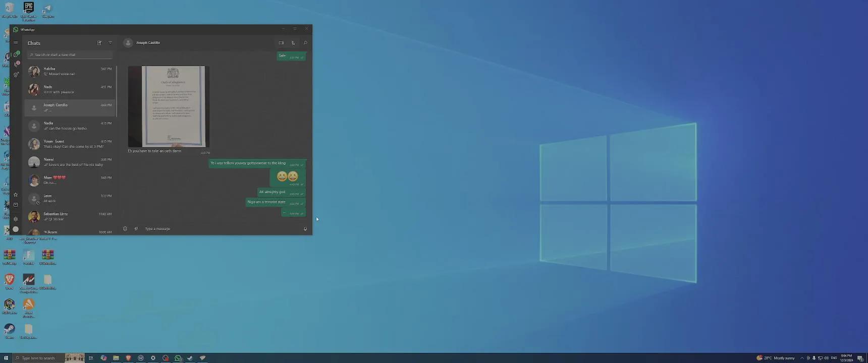Attach a file using the paperclip icon
The height and width of the screenshot is (363, 868).
click(x=136, y=229)
